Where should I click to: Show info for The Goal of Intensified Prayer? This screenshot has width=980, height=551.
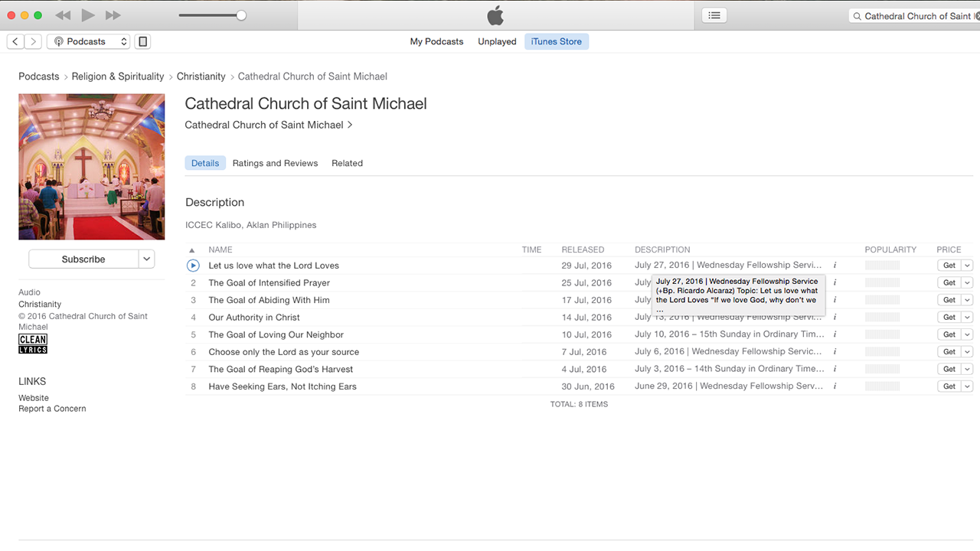(835, 283)
